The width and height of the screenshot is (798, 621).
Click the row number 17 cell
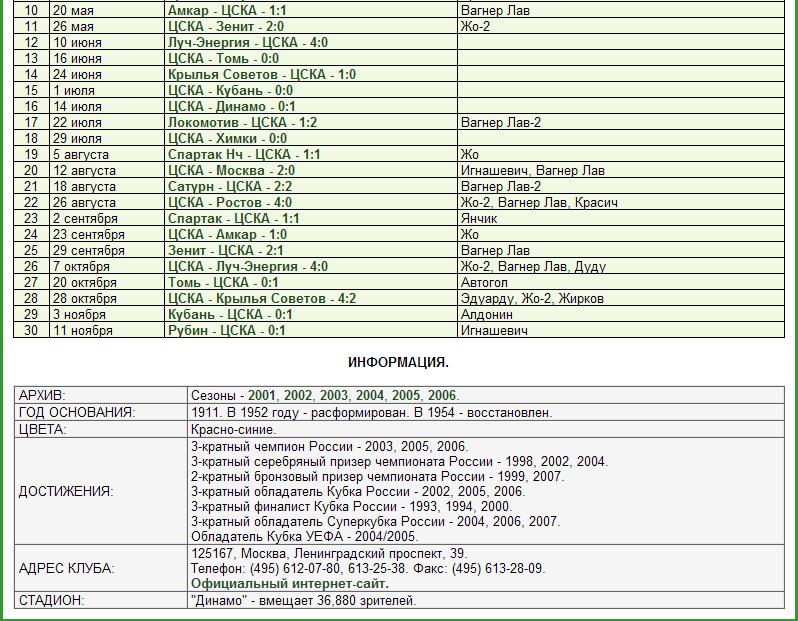31,123
